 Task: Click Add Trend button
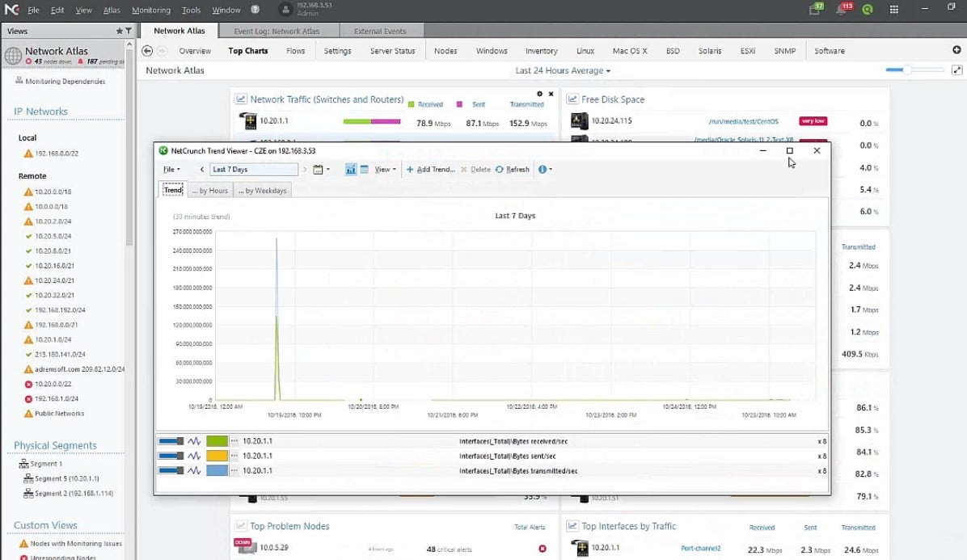pos(430,170)
